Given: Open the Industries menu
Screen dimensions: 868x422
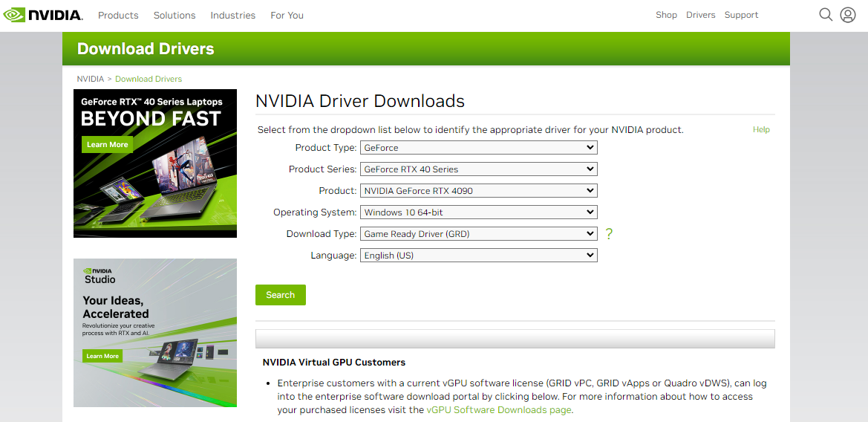Looking at the screenshot, I should [x=232, y=16].
